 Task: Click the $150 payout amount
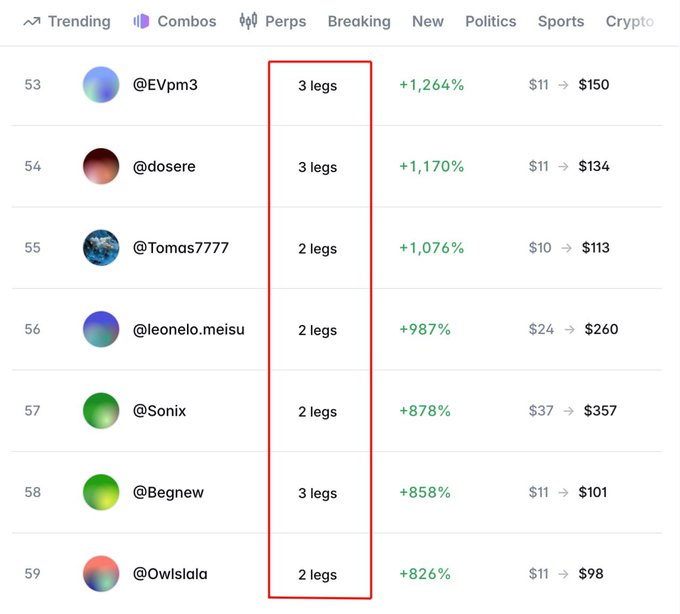(x=594, y=85)
